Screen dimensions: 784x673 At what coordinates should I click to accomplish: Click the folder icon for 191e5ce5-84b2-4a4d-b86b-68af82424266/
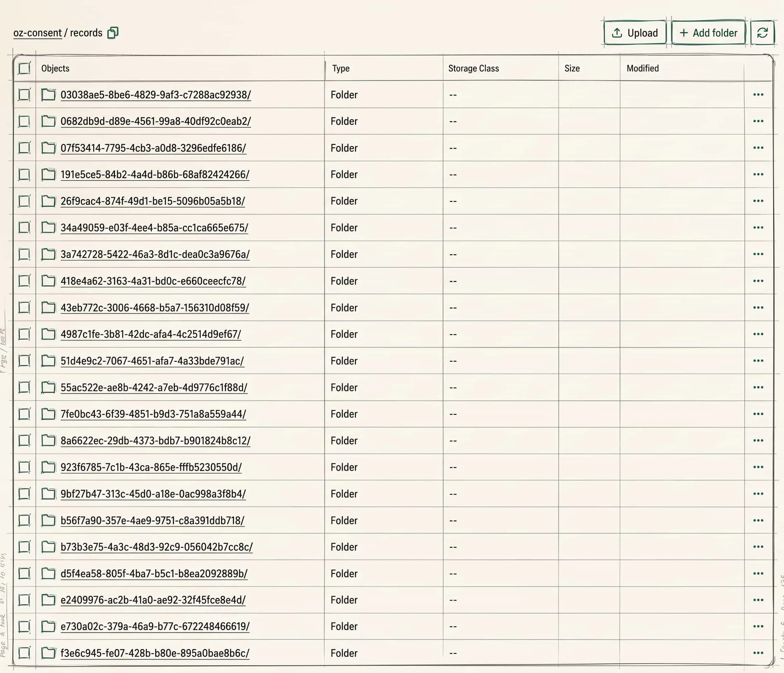coord(48,175)
